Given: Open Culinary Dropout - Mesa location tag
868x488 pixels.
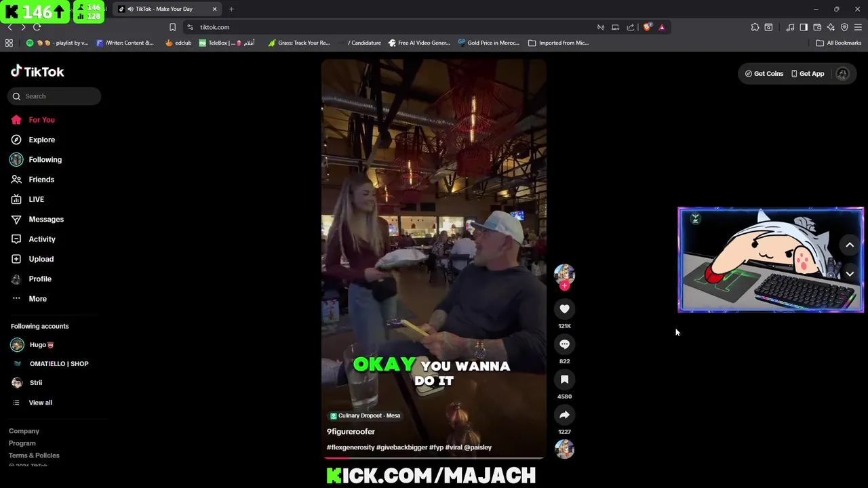Looking at the screenshot, I should (365, 415).
